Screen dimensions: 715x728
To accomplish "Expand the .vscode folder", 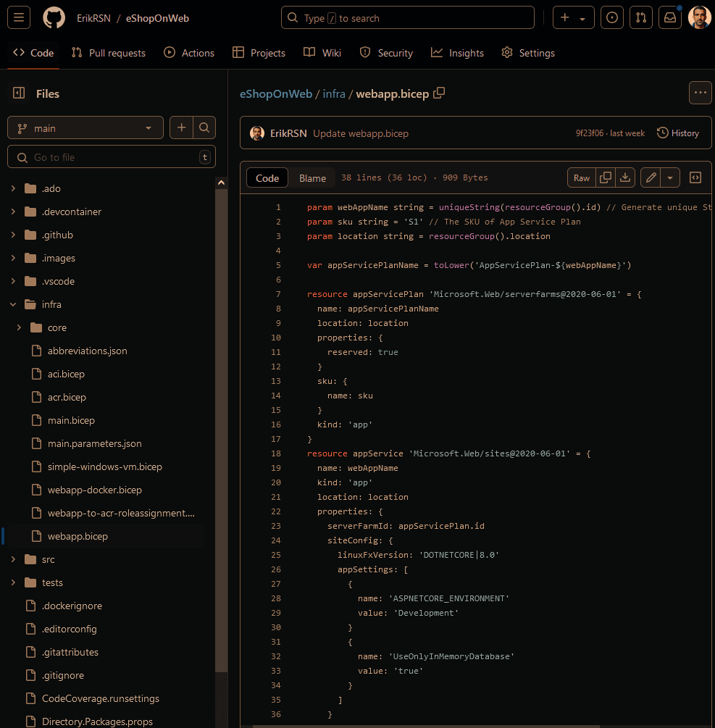I will click(13, 281).
